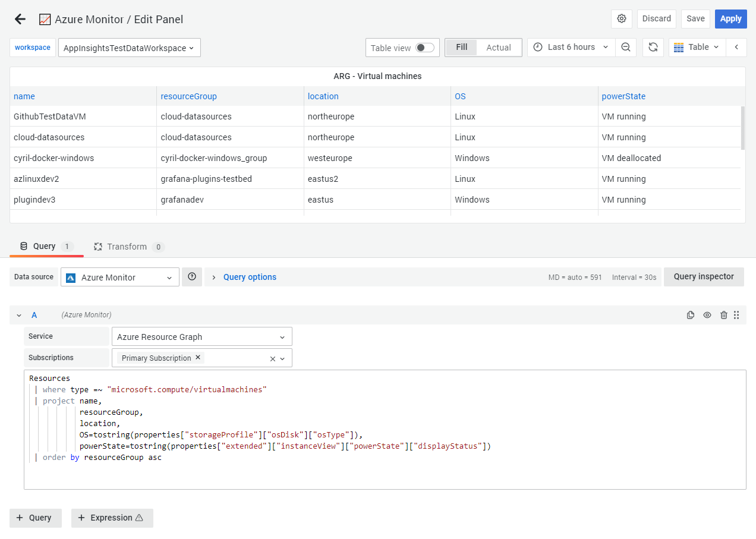Remove the Primary Subscription tag
This screenshot has width=756, height=539.
pos(198,358)
